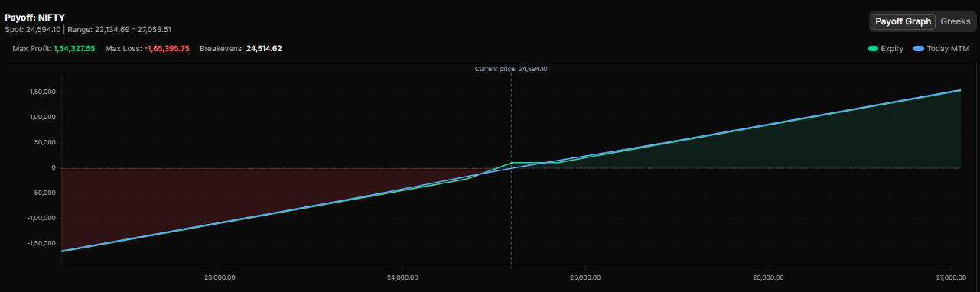The width and height of the screenshot is (980, 292).
Task: Click the 27,000.00 x-axis label
Action: pyautogui.click(x=951, y=277)
